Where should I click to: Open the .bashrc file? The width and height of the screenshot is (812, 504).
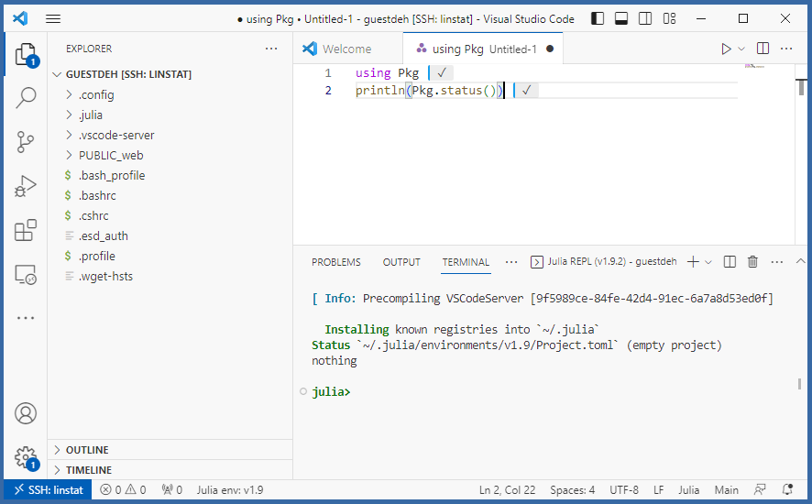(97, 195)
